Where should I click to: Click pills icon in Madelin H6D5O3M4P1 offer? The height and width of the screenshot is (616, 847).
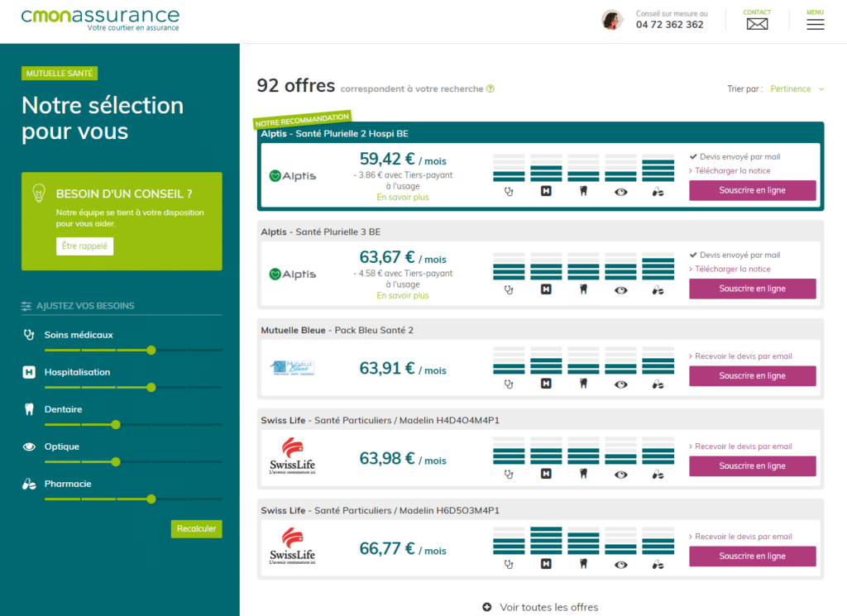point(658,565)
